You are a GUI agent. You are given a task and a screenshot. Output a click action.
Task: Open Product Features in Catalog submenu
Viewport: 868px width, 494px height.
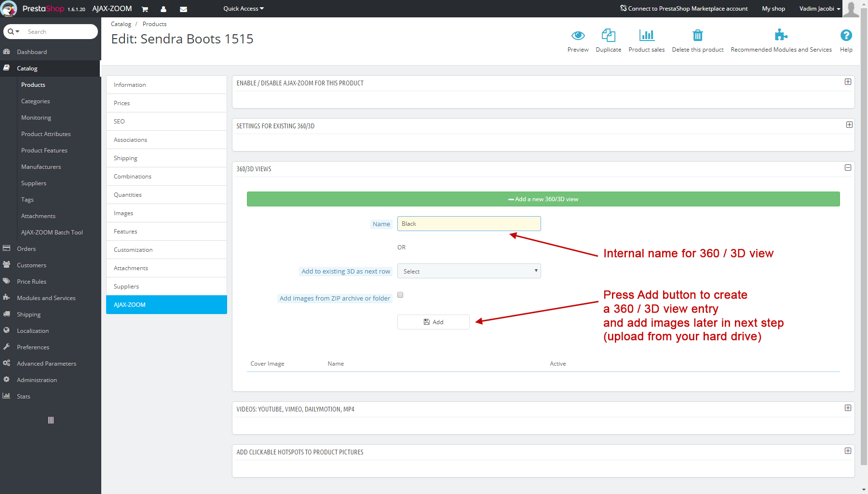(44, 151)
